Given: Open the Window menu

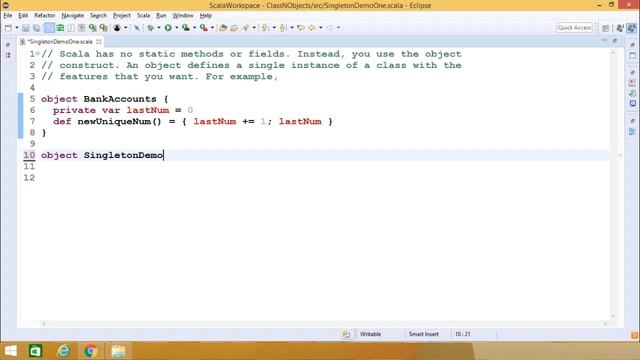Looking at the screenshot, I should pos(183,16).
